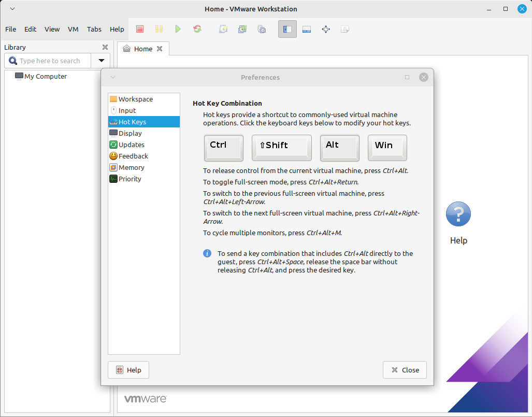
Task: Open the Tabs menu
Action: 94,29
